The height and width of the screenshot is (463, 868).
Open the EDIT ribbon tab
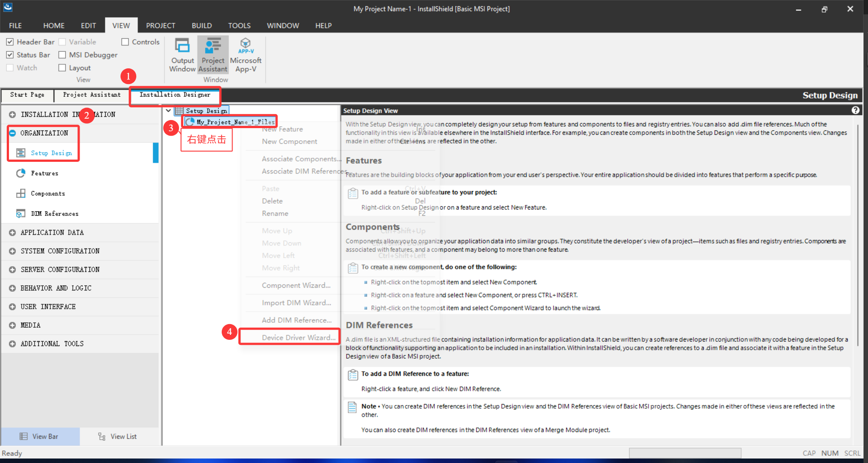click(89, 26)
